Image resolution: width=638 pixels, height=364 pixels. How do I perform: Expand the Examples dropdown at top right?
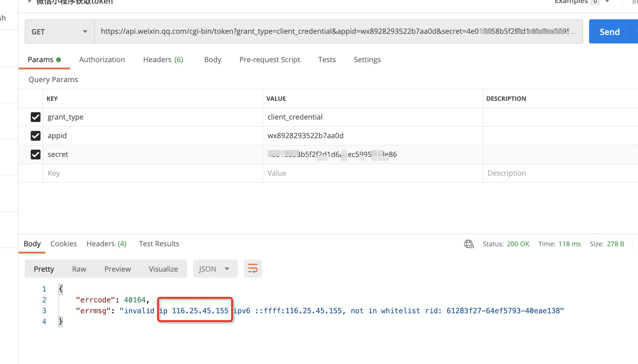(607, 2)
